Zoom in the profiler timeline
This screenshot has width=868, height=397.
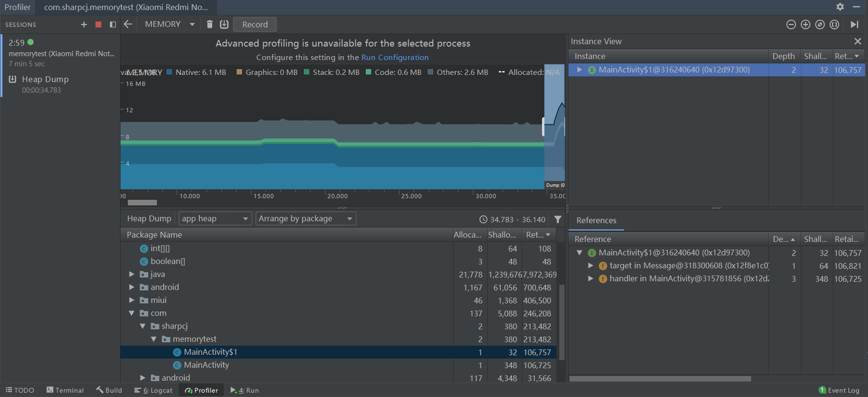point(806,24)
